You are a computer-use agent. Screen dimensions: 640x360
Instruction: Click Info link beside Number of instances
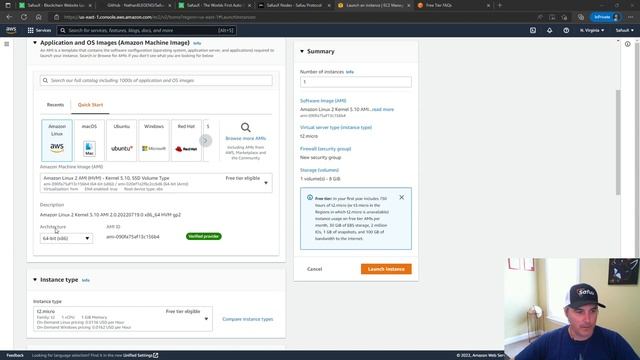[350, 72]
